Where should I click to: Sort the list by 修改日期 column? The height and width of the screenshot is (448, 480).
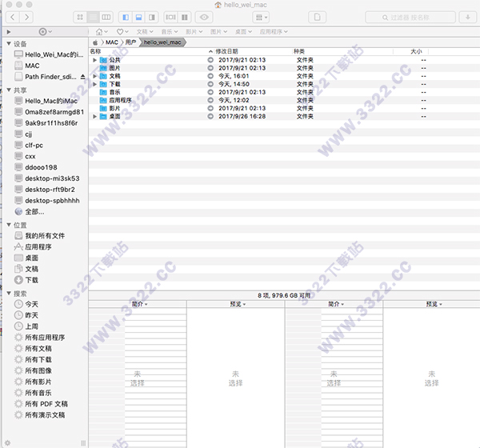pos(226,51)
